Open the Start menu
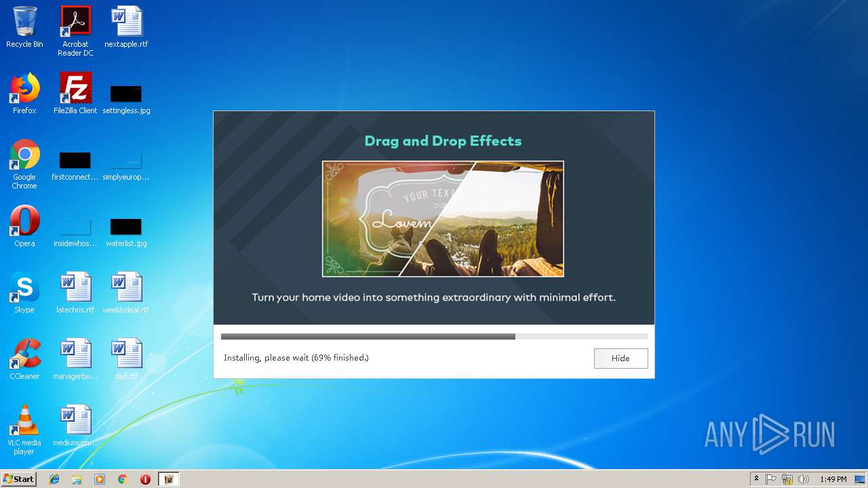 pos(19,479)
